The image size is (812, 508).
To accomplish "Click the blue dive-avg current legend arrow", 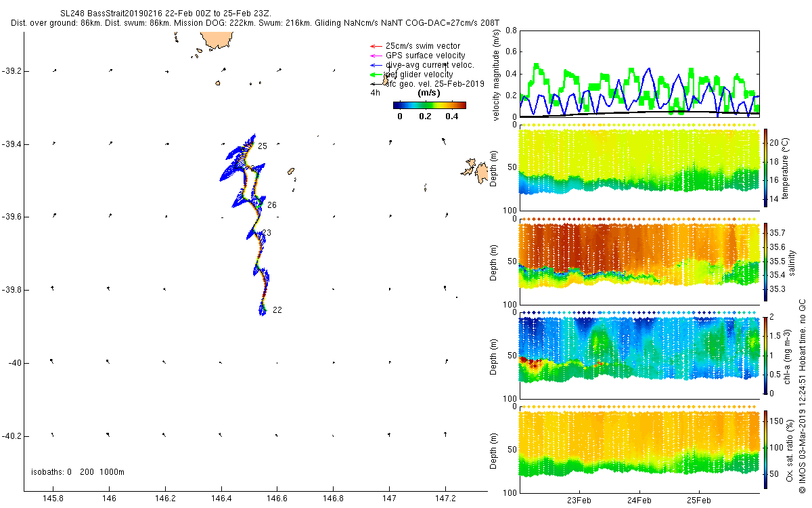I will coord(376,65).
